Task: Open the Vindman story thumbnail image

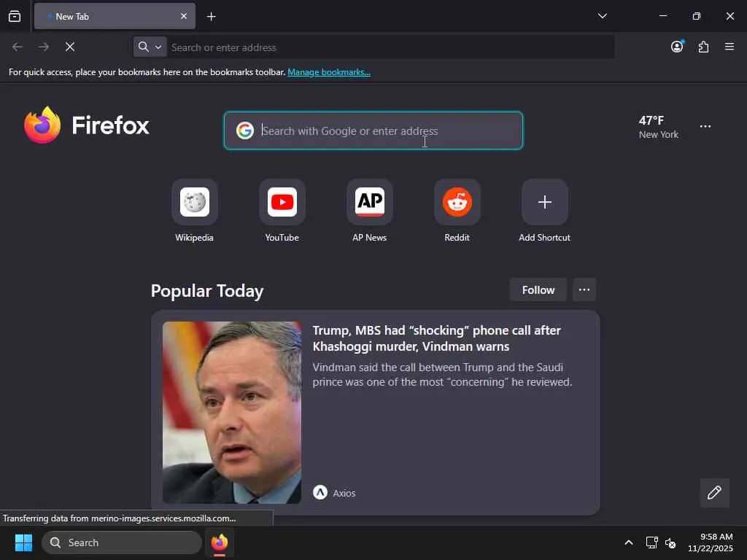Action: [x=231, y=413]
